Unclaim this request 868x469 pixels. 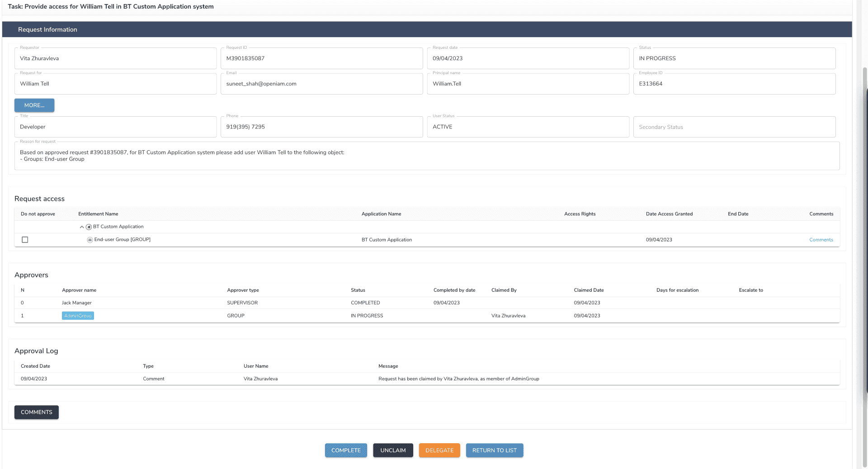[392, 450]
